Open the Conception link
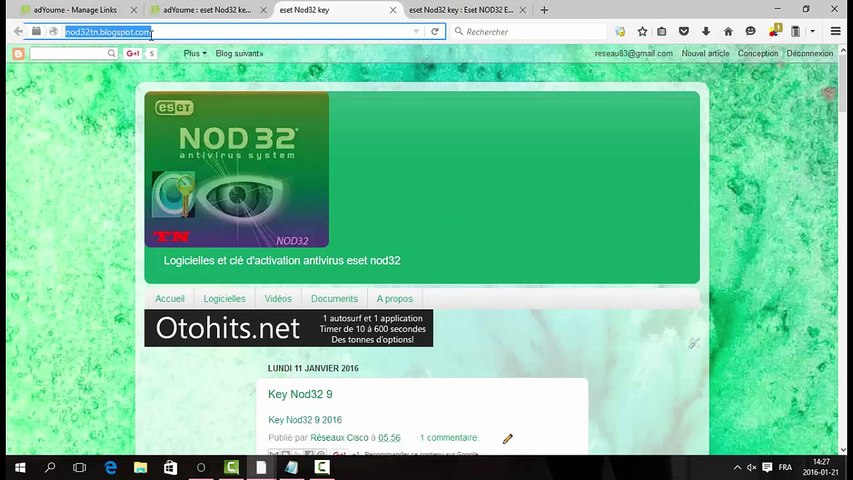Viewport: 853px width, 480px height. pyautogui.click(x=758, y=53)
